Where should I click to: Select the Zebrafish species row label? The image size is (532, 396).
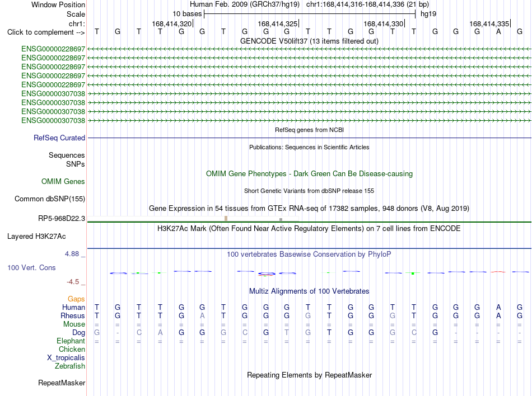(x=70, y=366)
